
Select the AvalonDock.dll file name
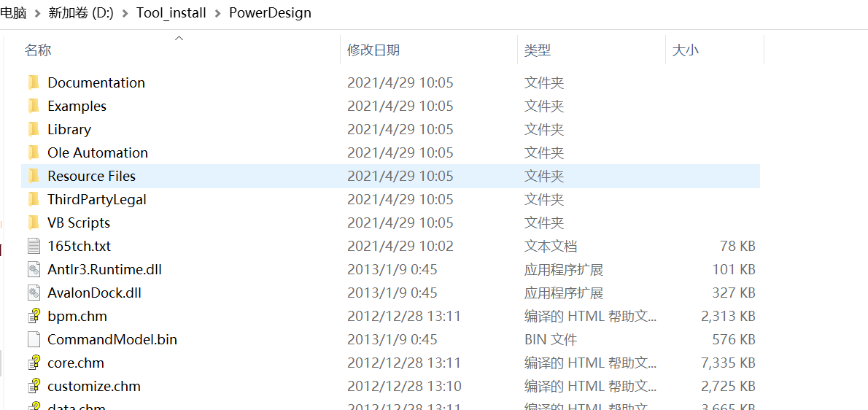[95, 293]
